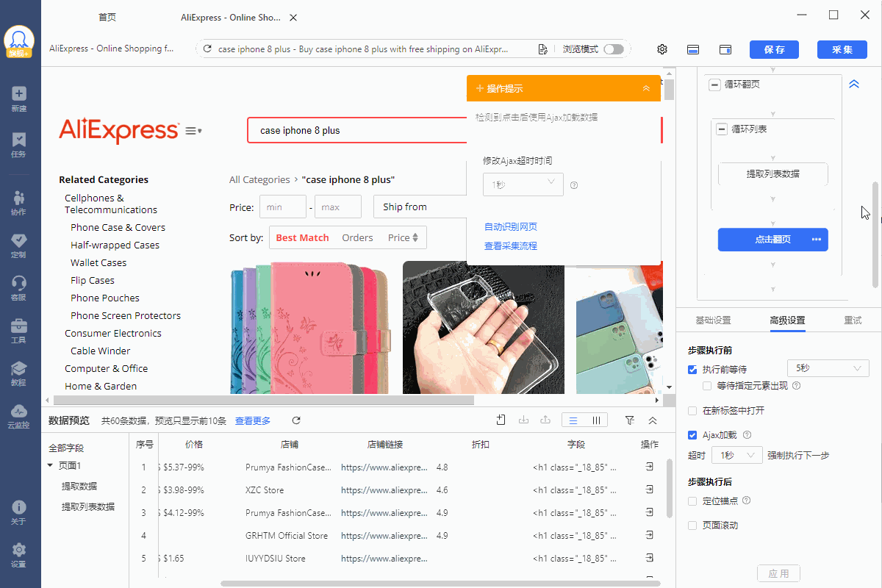Enable the 在新标签中打开 checkbox
This screenshot has height=588, width=882.
click(x=692, y=411)
